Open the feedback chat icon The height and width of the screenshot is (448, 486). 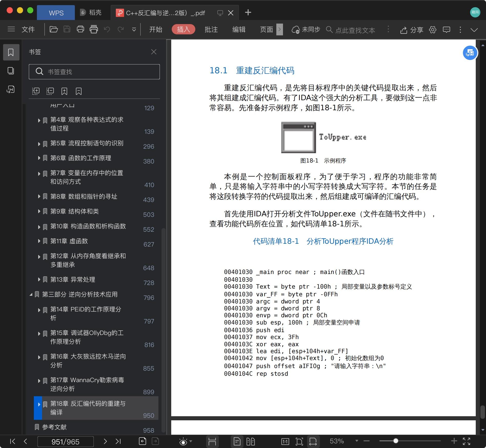(447, 30)
